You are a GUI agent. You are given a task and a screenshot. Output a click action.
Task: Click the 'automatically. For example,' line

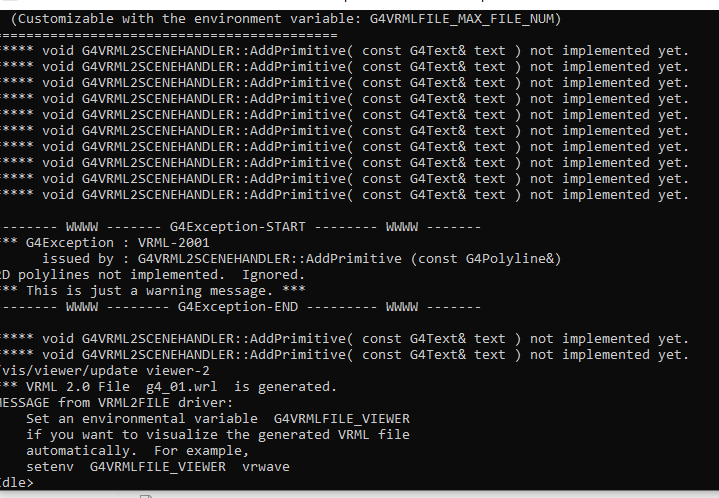click(137, 451)
